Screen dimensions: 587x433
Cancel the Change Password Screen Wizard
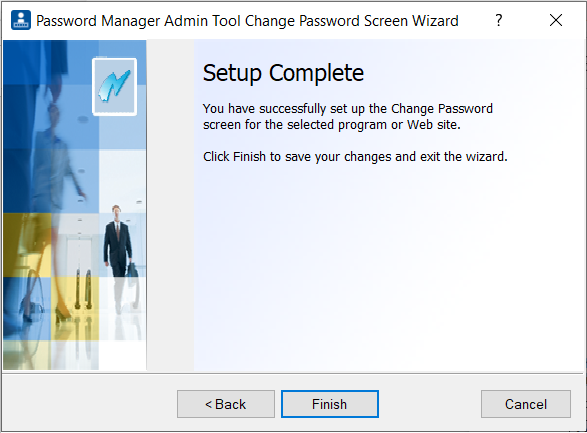tap(526, 404)
